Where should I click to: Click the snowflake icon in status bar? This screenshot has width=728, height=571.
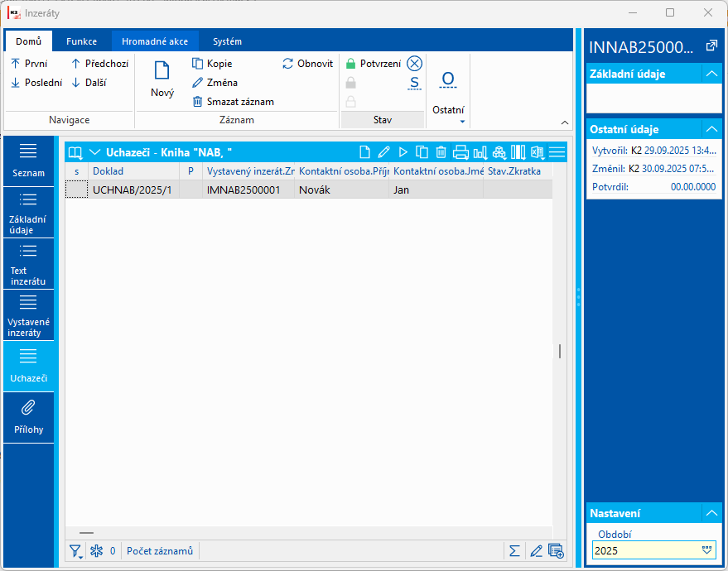97,551
